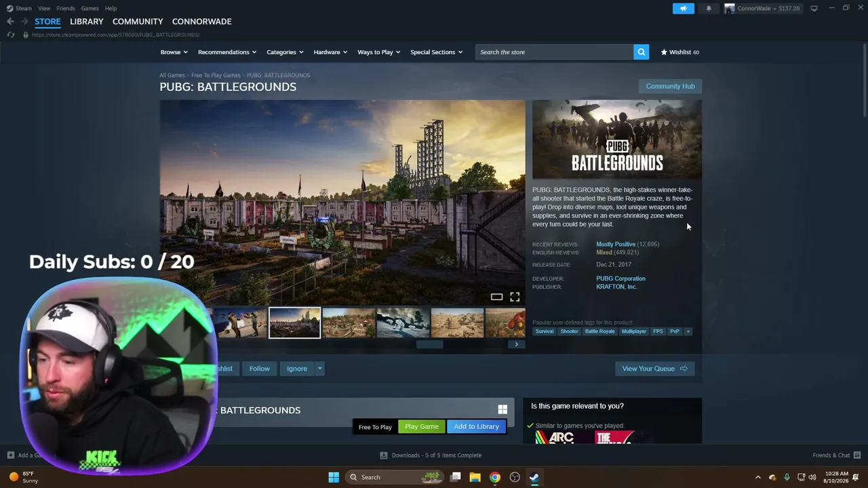Expand the Browse dropdown

pyautogui.click(x=174, y=52)
